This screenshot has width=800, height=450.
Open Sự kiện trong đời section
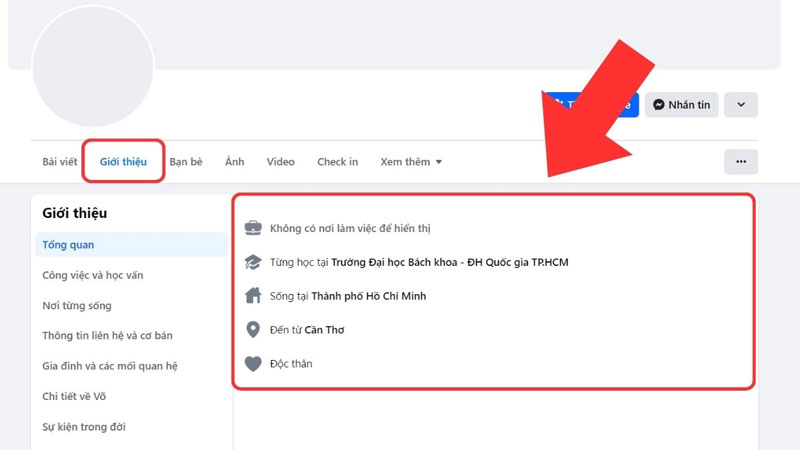click(x=84, y=427)
